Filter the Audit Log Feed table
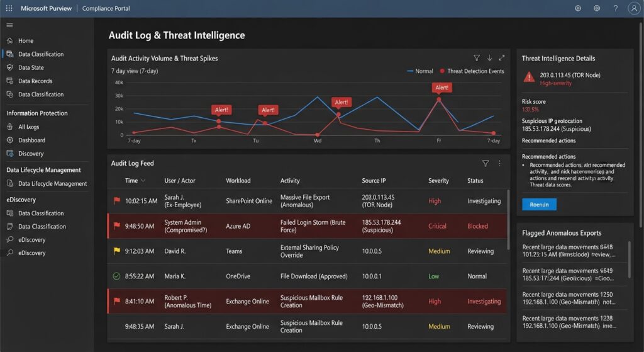 (486, 163)
